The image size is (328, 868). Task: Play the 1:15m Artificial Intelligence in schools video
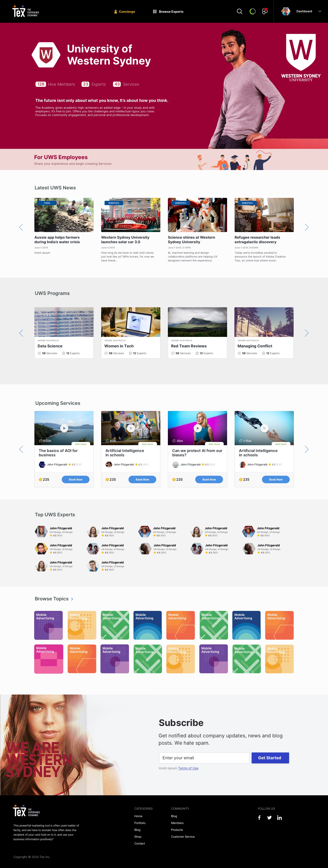264,428
